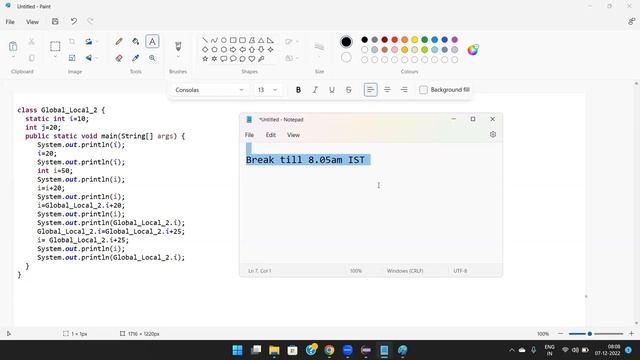The width and height of the screenshot is (640, 360).
Task: Toggle Bold text formatting
Action: [298, 90]
